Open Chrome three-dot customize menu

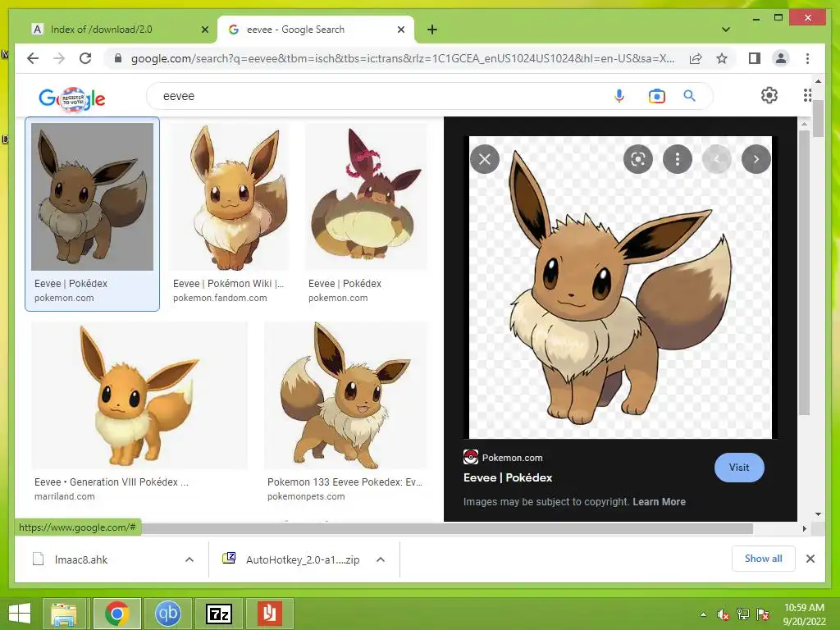(x=807, y=58)
